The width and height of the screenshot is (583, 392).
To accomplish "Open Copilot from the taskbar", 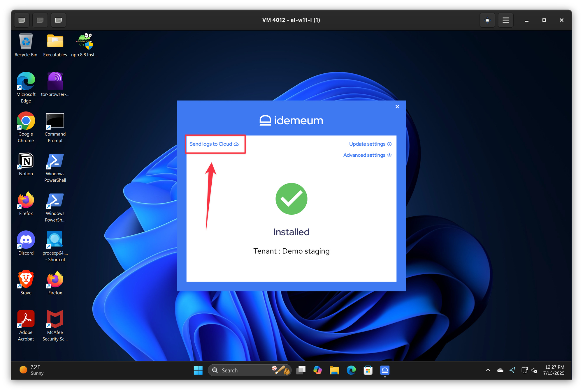I will [x=317, y=370].
